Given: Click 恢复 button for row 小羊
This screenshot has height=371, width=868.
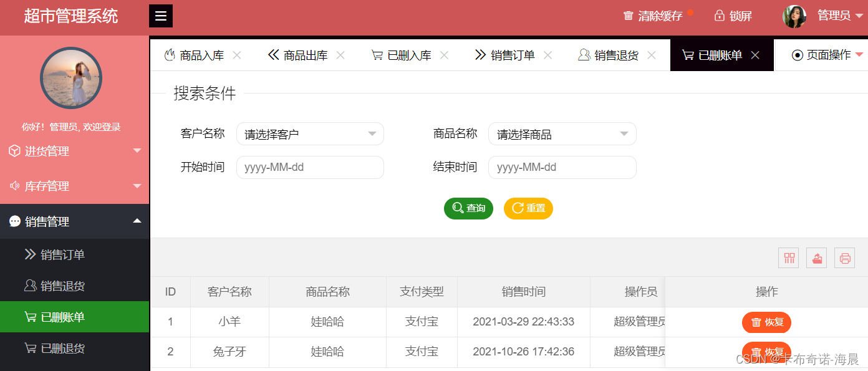Looking at the screenshot, I should (766, 322).
